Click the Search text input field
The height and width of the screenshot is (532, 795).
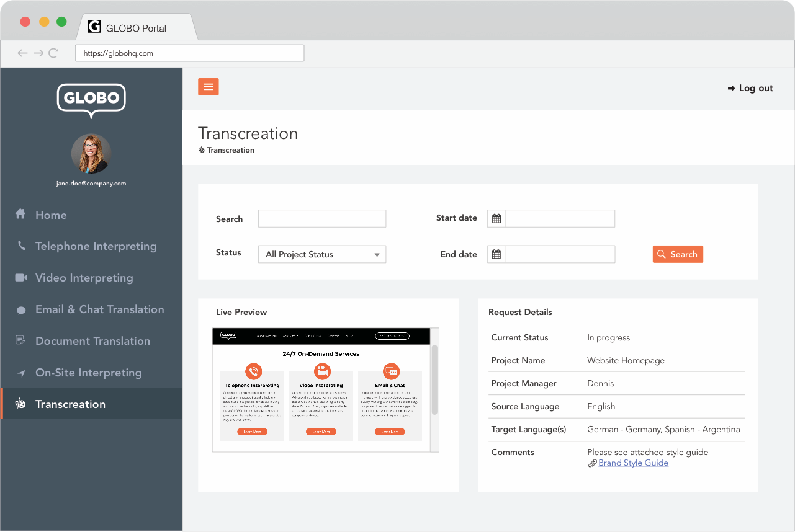322,218
